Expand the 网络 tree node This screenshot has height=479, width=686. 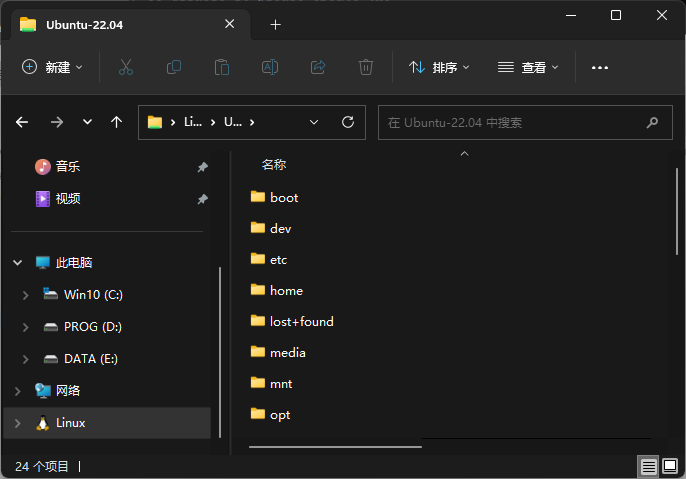tap(18, 391)
